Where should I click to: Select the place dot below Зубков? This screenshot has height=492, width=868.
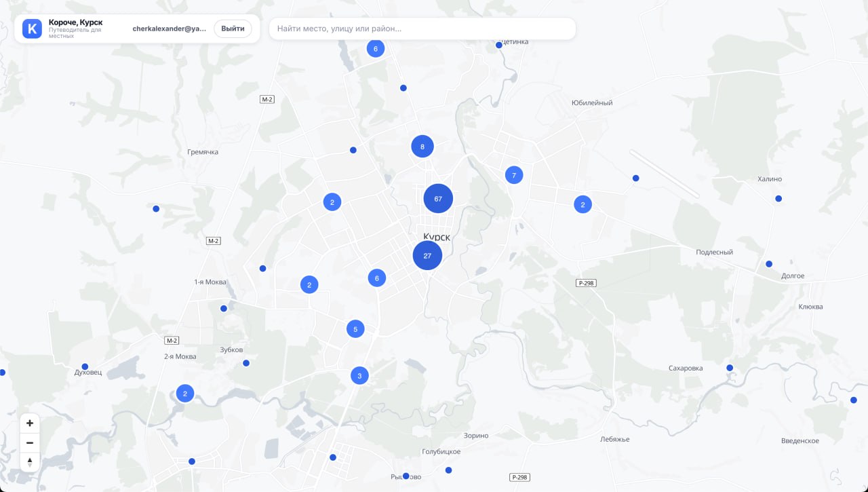(246, 363)
